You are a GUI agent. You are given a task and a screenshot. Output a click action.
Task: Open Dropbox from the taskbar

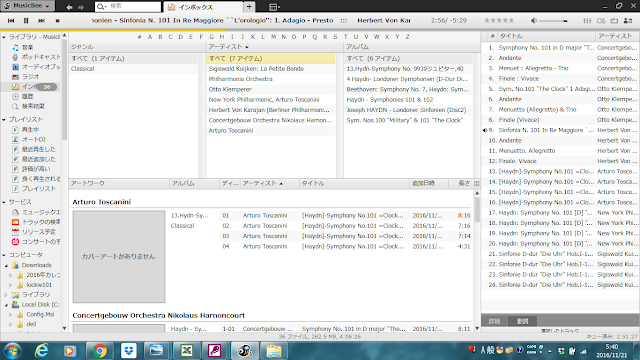pyautogui.click(x=129, y=351)
